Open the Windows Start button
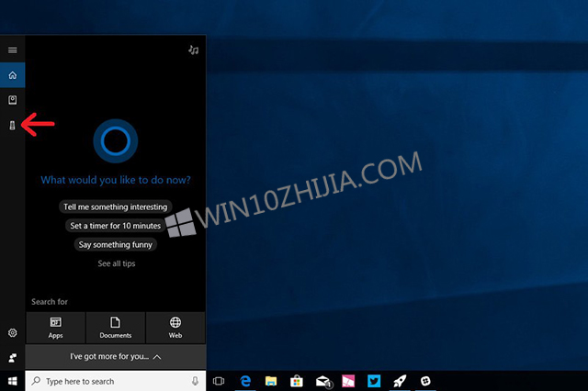Screen dimensions: 588x391 tap(12, 381)
